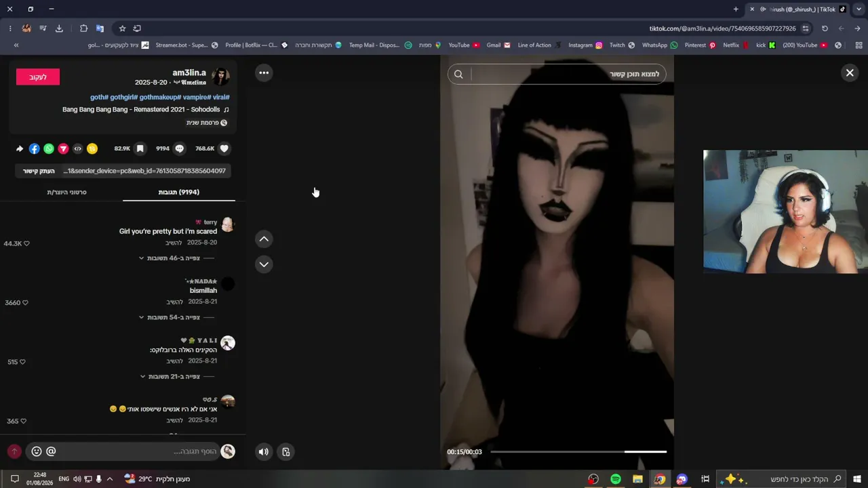Open the #vampire hashtag

(x=197, y=97)
